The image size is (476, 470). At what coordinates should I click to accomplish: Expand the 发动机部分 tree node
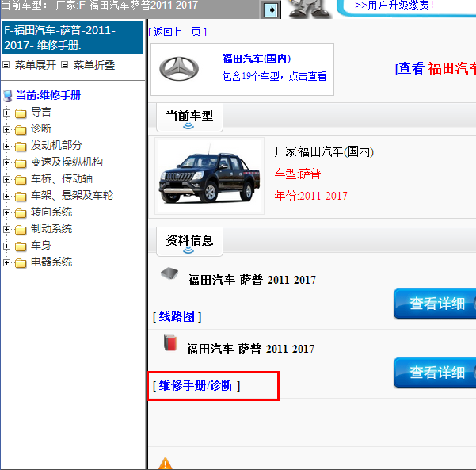[x=6, y=146]
